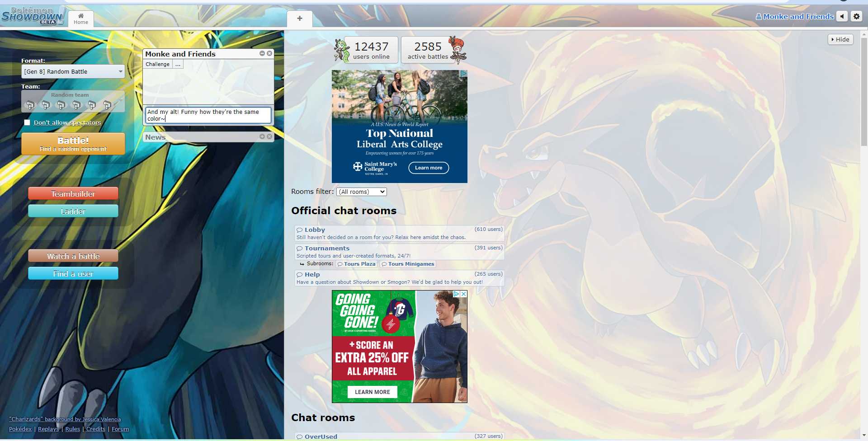Click the Meloetta Pirouette sprite beside battles
Viewport: 868px width, 441px height.
(458, 50)
